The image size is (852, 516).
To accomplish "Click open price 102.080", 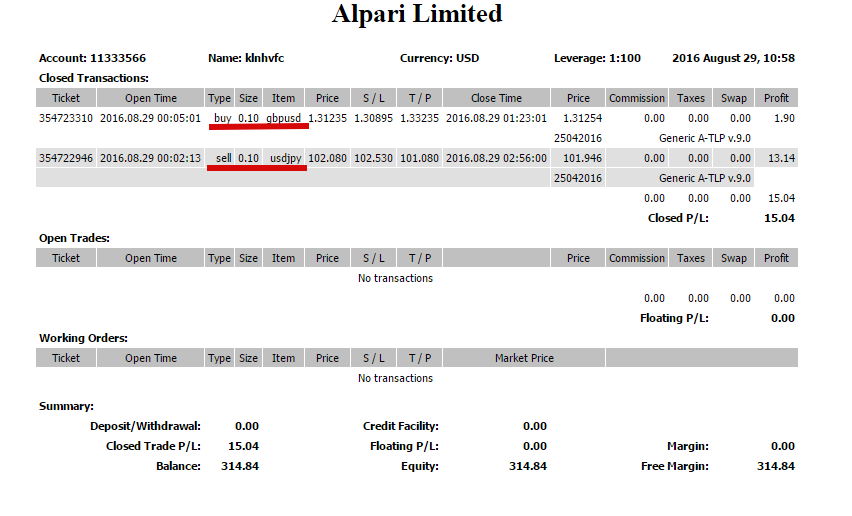I will pyautogui.click(x=327, y=158).
